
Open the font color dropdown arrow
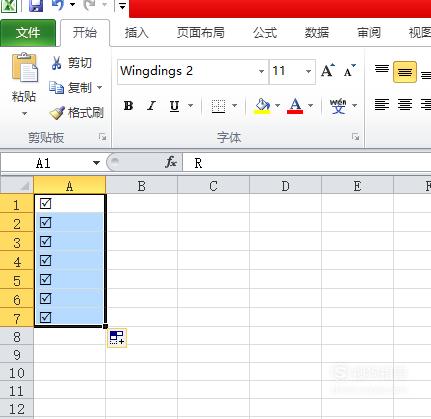click(311, 106)
